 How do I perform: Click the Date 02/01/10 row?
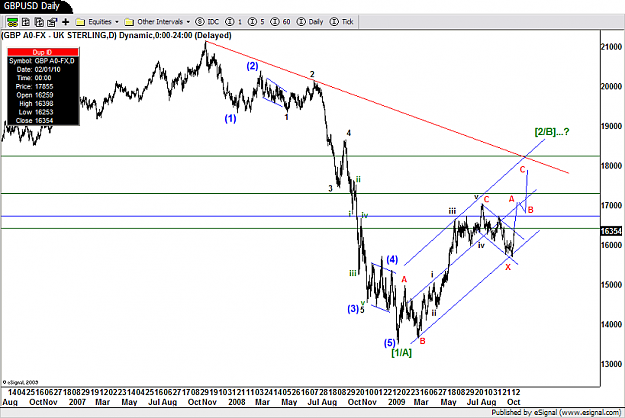click(43, 69)
